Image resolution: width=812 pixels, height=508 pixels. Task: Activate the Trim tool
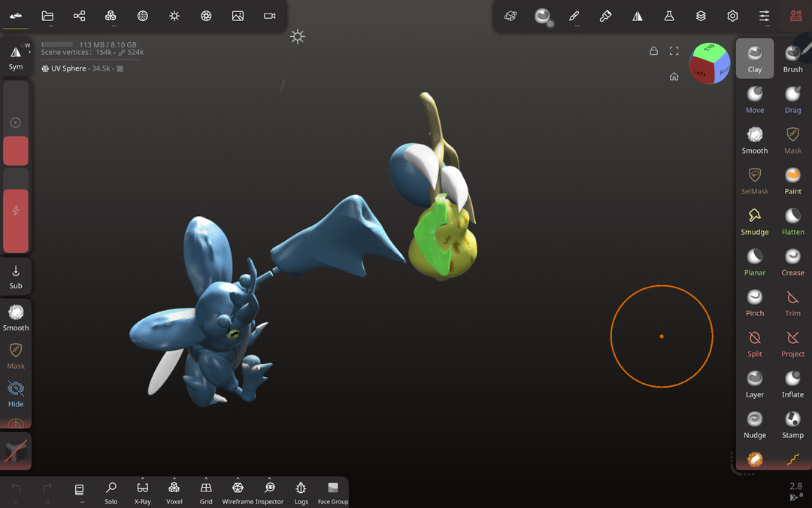(x=792, y=302)
